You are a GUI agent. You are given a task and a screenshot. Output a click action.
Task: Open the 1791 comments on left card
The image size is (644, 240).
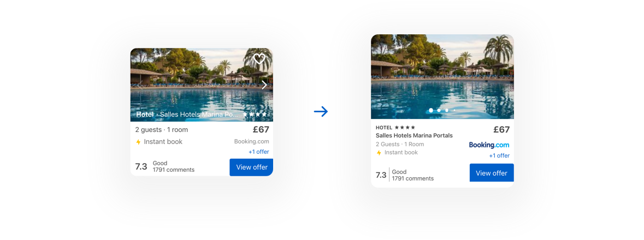click(x=174, y=170)
